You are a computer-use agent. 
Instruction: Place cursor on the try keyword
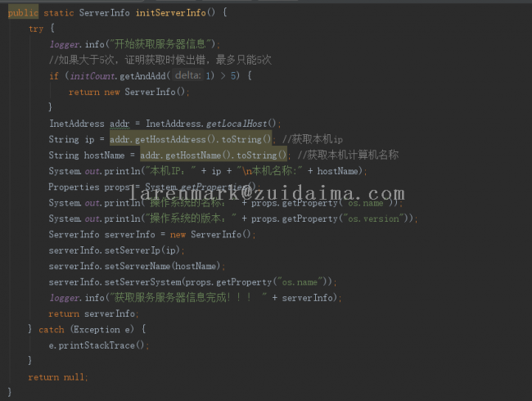pyautogui.click(x=36, y=29)
